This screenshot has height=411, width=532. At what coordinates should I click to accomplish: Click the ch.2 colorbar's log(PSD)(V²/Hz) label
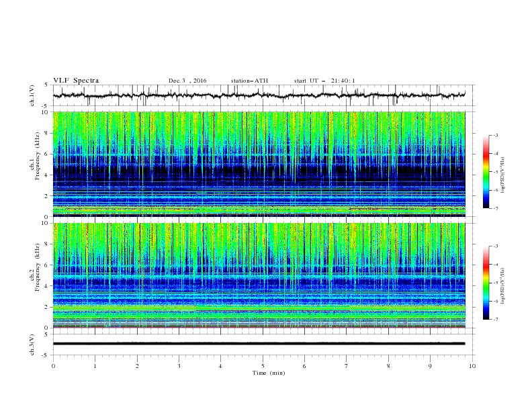[x=503, y=286]
